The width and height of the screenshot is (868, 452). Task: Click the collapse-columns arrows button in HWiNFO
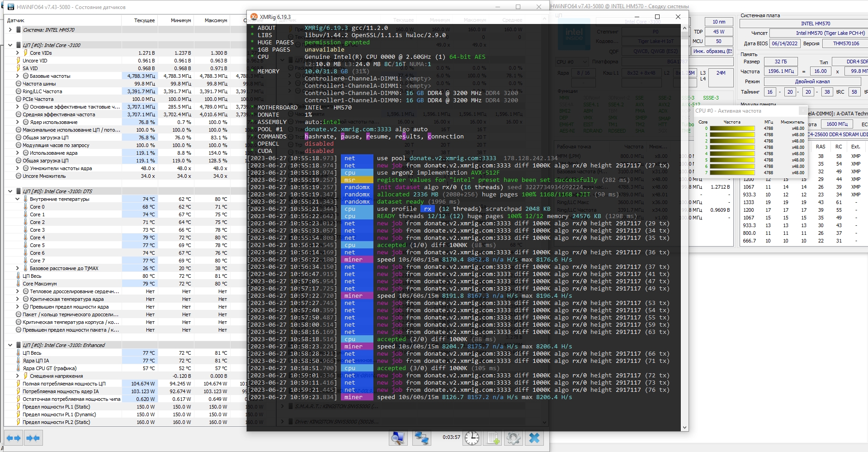(x=33, y=438)
